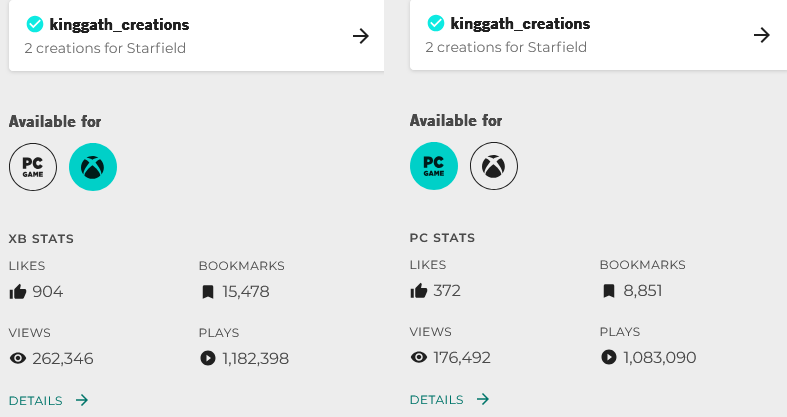Image resolution: width=787 pixels, height=417 pixels.
Task: Open right kinggath_creations card arrow
Action: pos(761,35)
